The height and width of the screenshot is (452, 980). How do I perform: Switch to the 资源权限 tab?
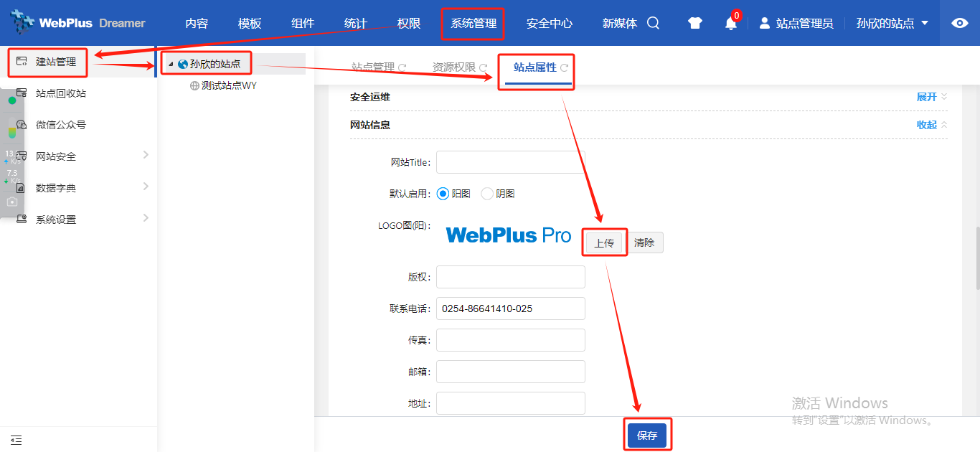click(x=454, y=67)
